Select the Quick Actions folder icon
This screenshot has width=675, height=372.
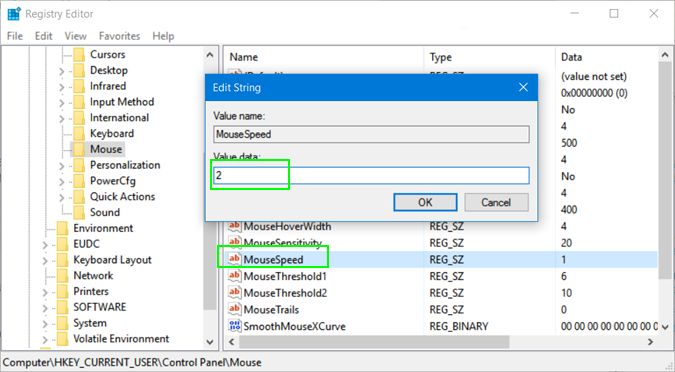[79, 197]
